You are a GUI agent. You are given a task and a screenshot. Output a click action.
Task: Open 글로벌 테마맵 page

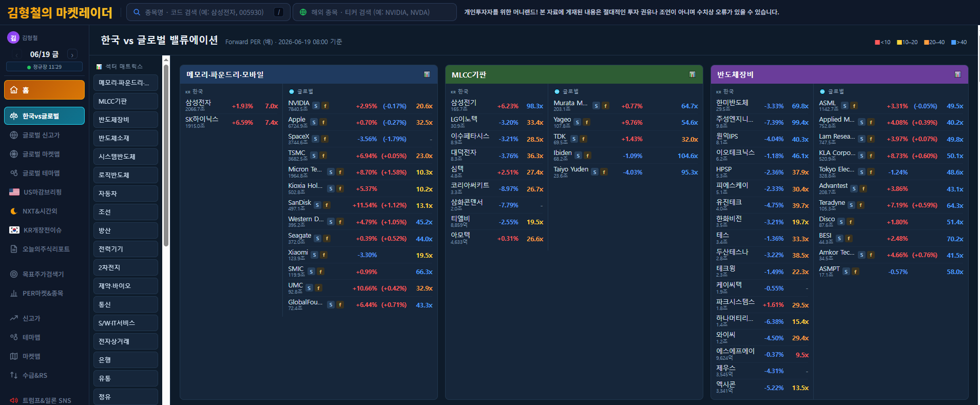(44, 173)
